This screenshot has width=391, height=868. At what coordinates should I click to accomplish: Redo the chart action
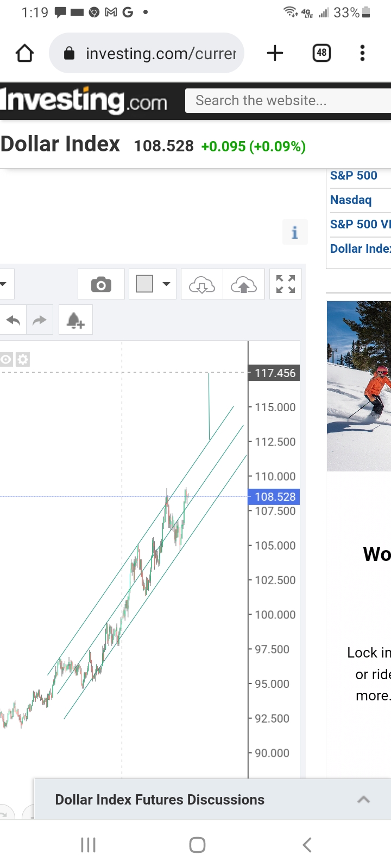(40, 320)
